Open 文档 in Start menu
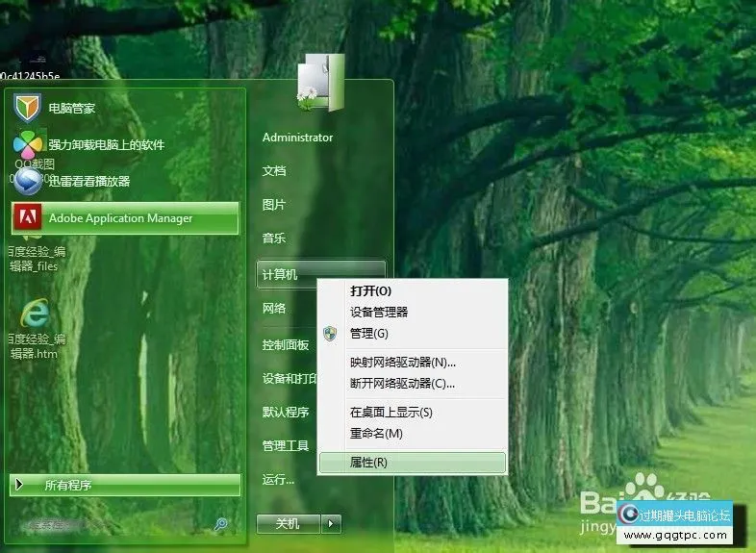This screenshot has height=553, width=756. pyautogui.click(x=274, y=170)
